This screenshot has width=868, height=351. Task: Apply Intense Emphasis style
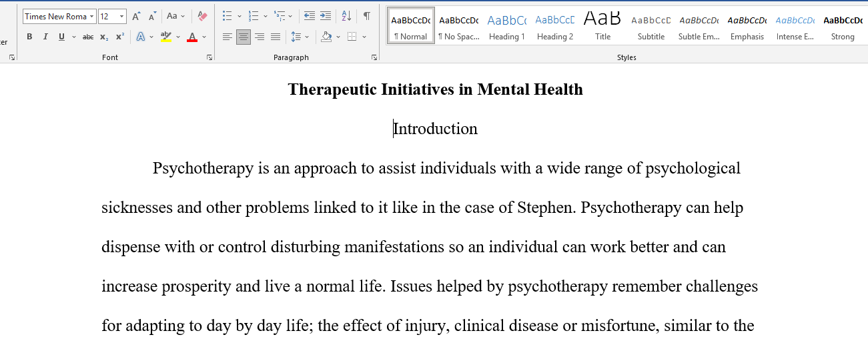795,25
